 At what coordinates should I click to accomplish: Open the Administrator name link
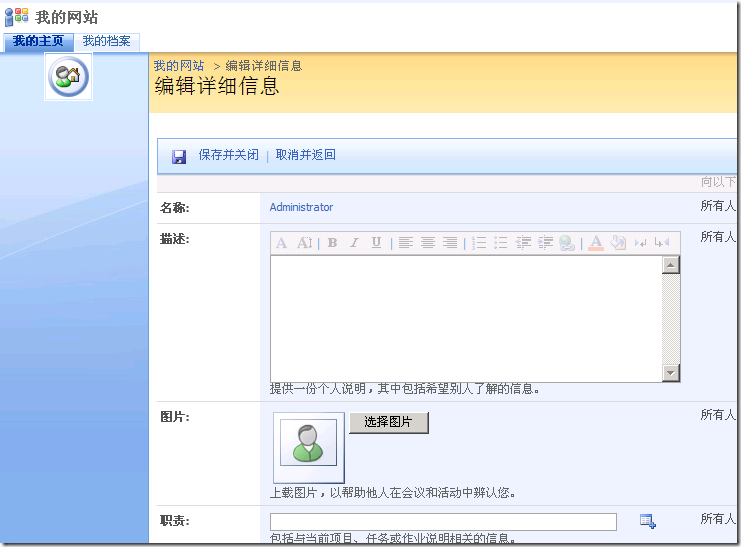click(302, 207)
